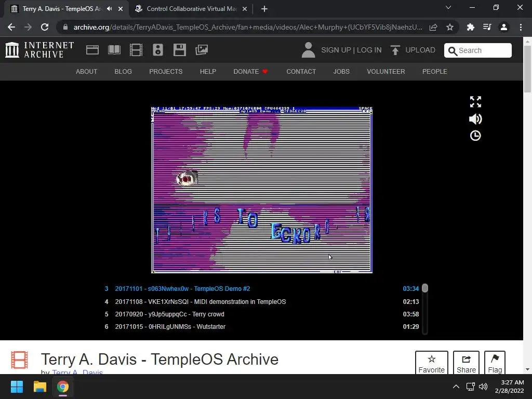The width and height of the screenshot is (532, 399).
Task: Play Terry crowd playlist entry
Action: pos(262,314)
